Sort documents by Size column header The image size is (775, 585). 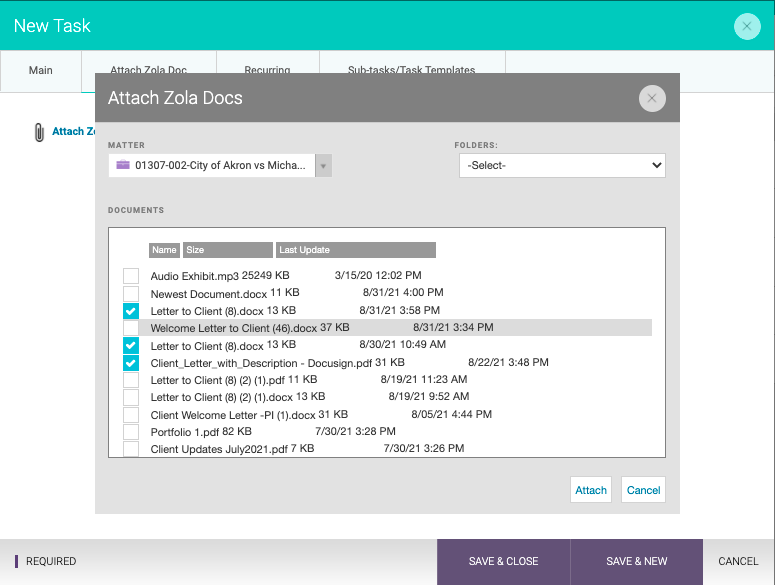click(x=228, y=250)
